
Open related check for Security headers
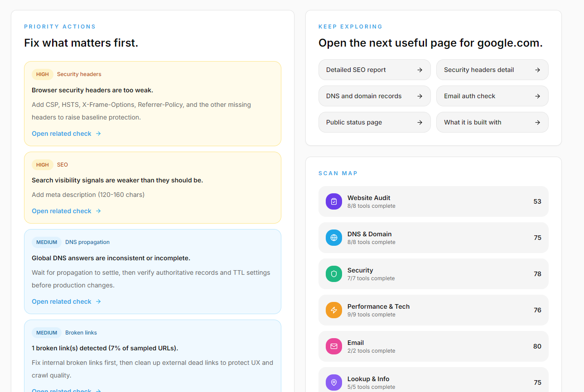pos(67,134)
